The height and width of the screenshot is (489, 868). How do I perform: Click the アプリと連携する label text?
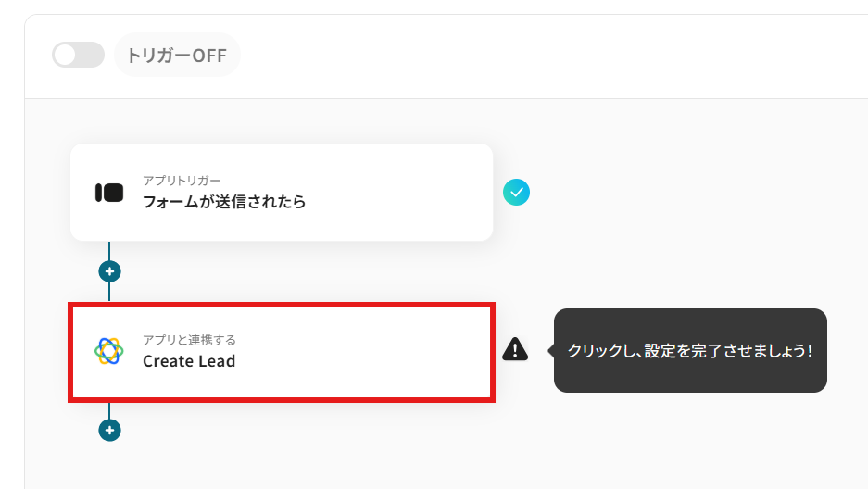pos(189,340)
